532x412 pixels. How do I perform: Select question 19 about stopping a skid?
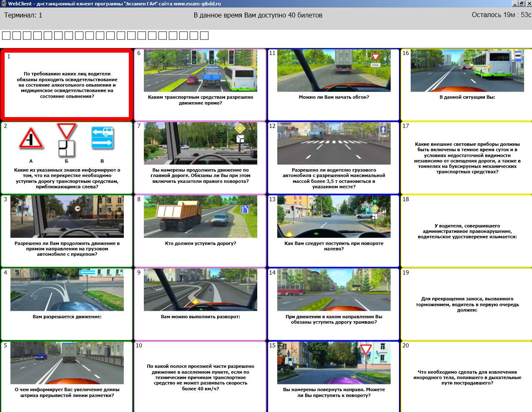467,305
